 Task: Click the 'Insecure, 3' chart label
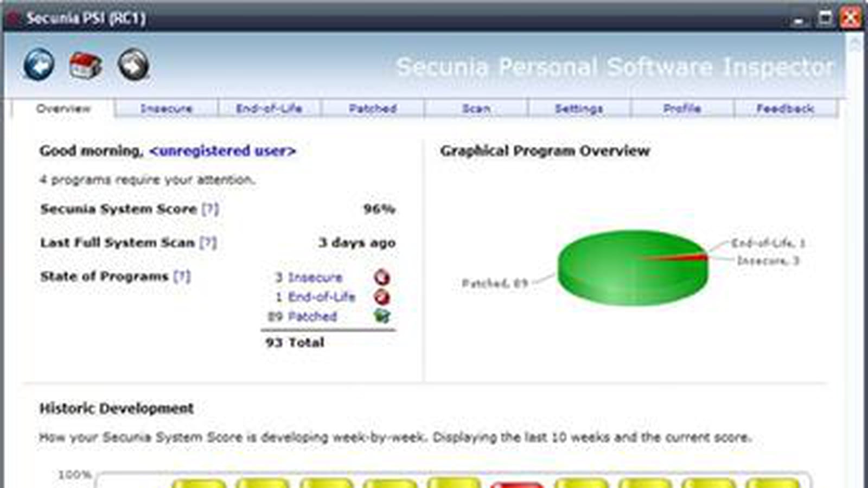768,261
